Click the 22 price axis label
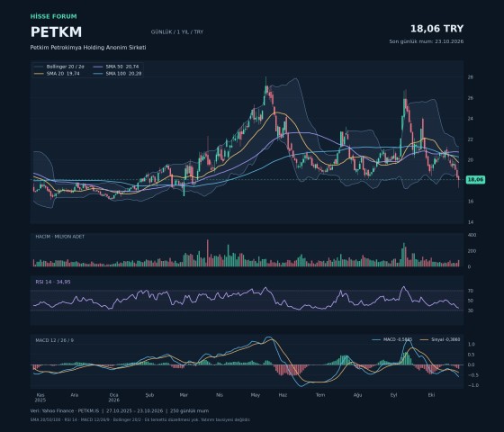Image resolution: width=504 pixels, height=432 pixels. click(470, 139)
